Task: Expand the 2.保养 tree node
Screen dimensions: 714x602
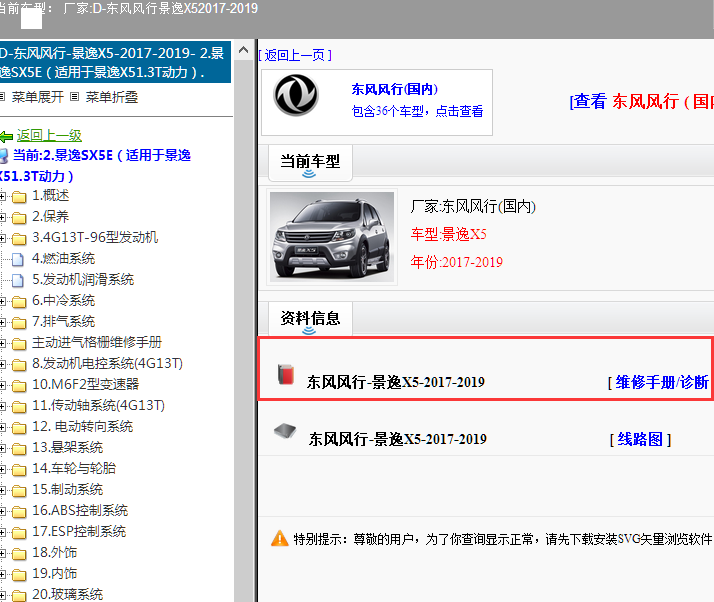Action: pyautogui.click(x=2, y=218)
